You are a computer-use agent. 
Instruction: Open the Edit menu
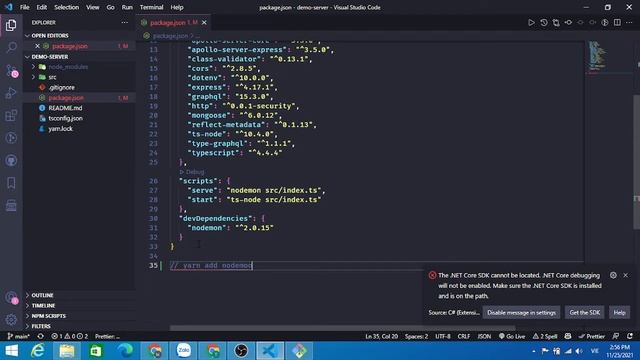point(42,7)
